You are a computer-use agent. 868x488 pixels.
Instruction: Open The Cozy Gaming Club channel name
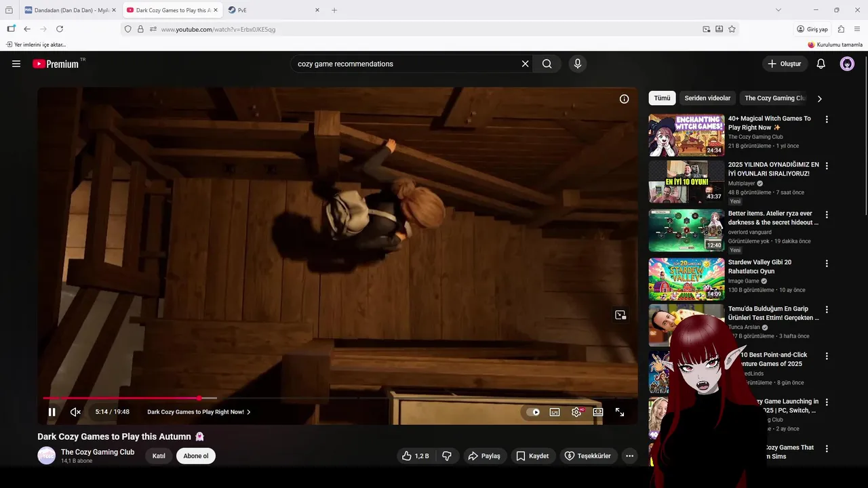(98, 452)
